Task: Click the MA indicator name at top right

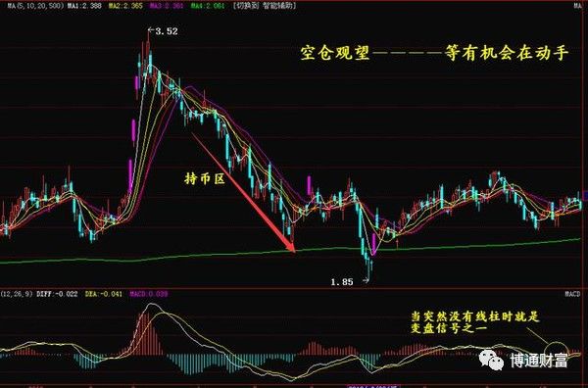Action: 577,6
